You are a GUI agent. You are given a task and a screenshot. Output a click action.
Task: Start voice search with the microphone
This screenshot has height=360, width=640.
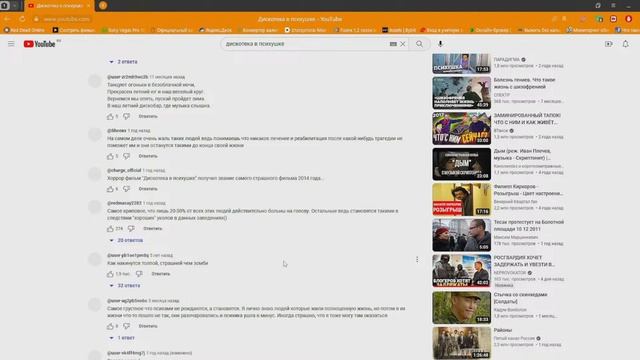click(440, 44)
